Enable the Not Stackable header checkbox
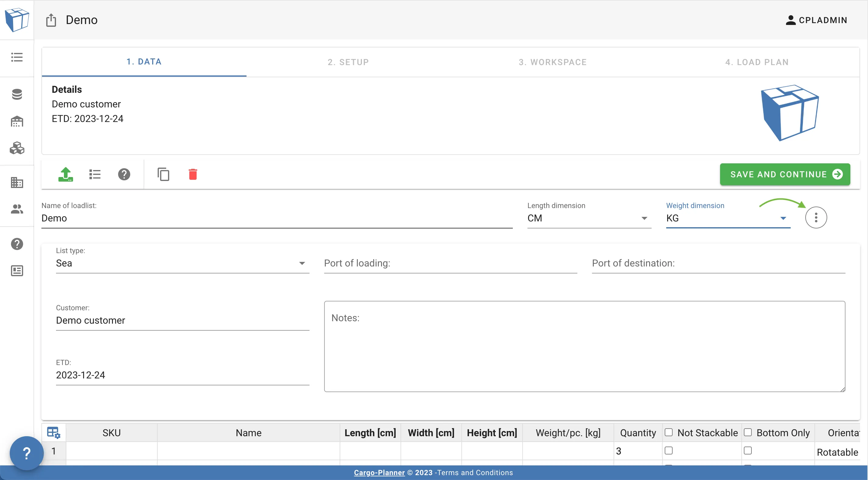 coord(669,432)
